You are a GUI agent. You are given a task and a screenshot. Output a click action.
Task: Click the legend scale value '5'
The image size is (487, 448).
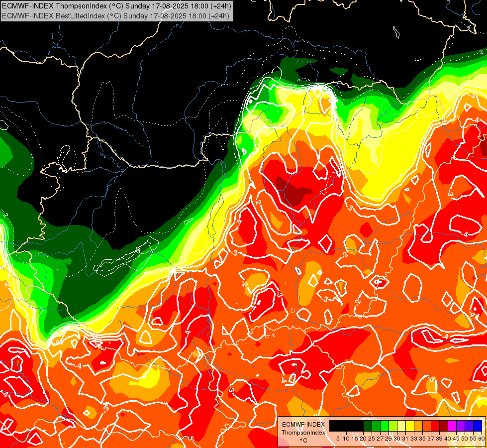click(338, 439)
